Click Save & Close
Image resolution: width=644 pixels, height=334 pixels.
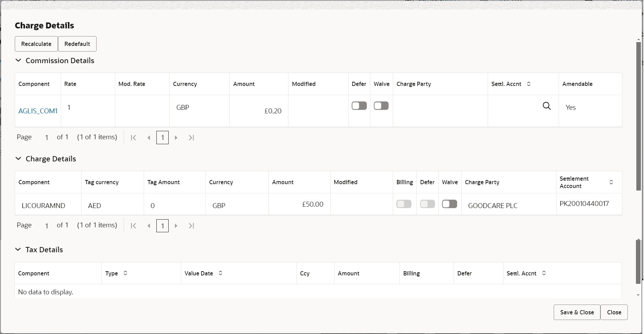[577, 312]
